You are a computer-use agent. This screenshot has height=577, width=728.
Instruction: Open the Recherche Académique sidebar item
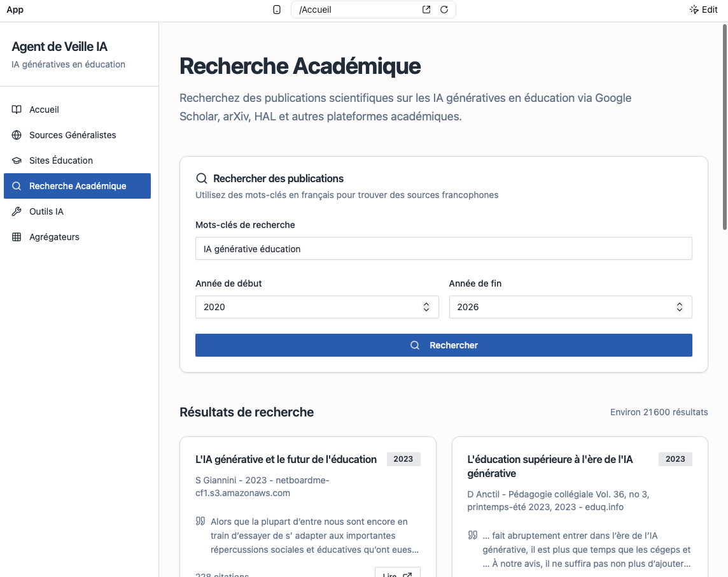78,186
